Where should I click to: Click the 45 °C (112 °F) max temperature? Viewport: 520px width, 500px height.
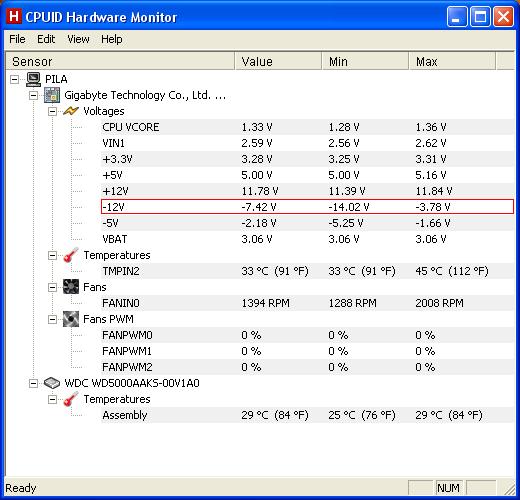pos(452,271)
